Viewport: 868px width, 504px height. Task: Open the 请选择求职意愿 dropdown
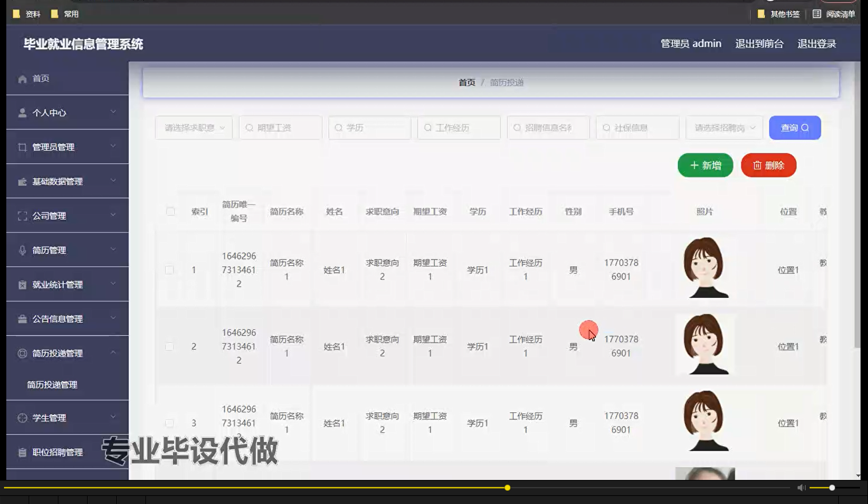[194, 128]
